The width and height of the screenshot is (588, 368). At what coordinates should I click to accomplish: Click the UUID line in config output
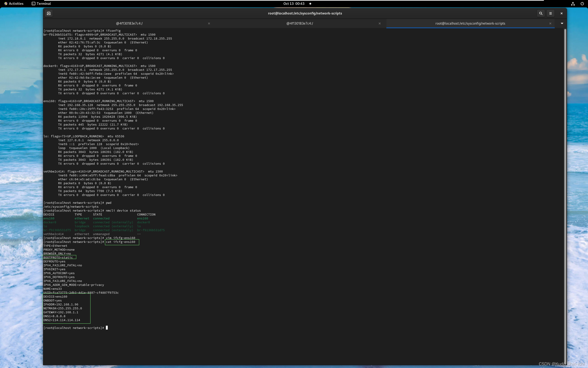(81, 293)
